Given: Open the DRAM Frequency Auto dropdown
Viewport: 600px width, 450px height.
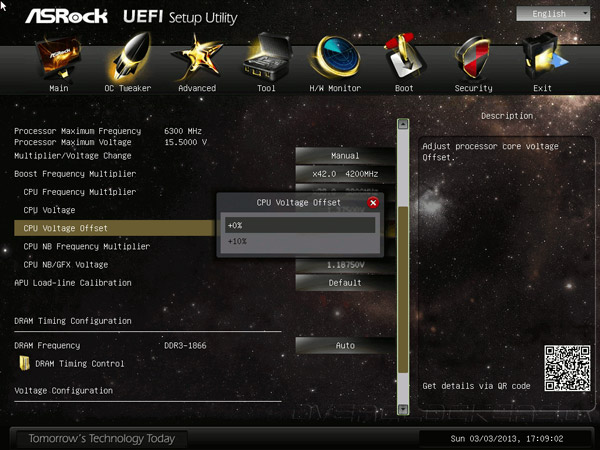Looking at the screenshot, I should click(x=345, y=346).
